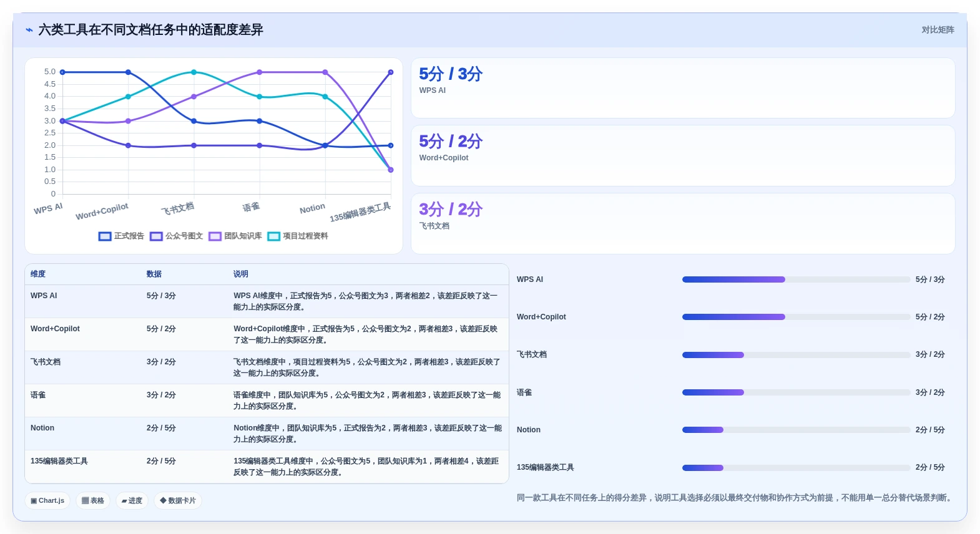Click the Chart.js tag chip

(x=47, y=501)
